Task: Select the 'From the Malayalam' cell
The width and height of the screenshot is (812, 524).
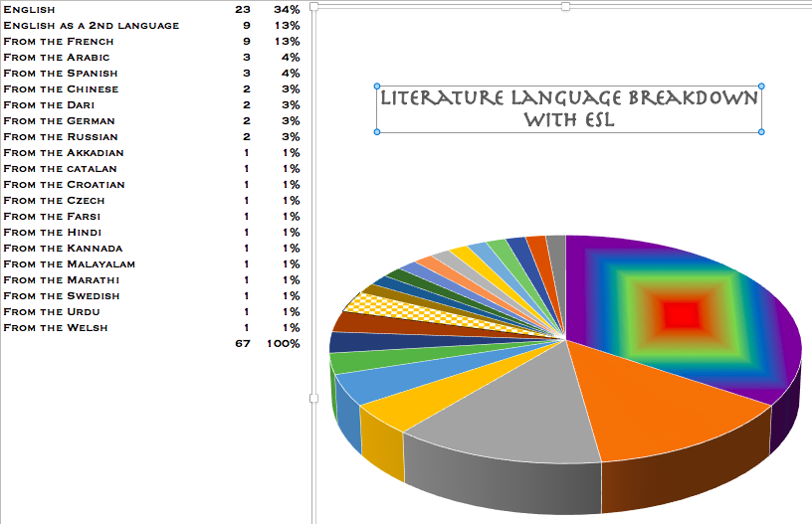Action: tap(70, 263)
